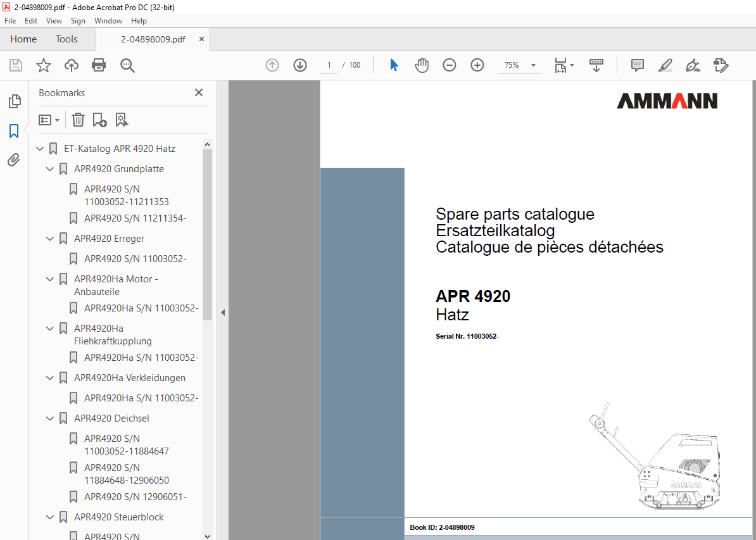The image size is (756, 540).
Task: Add a comment with the sticky note icon
Action: [638, 65]
